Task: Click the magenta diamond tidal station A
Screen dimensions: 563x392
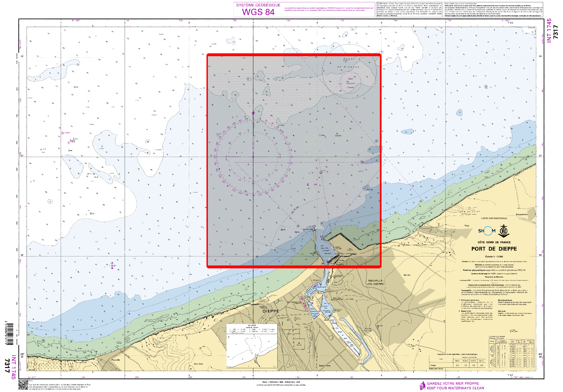Action: point(68,143)
